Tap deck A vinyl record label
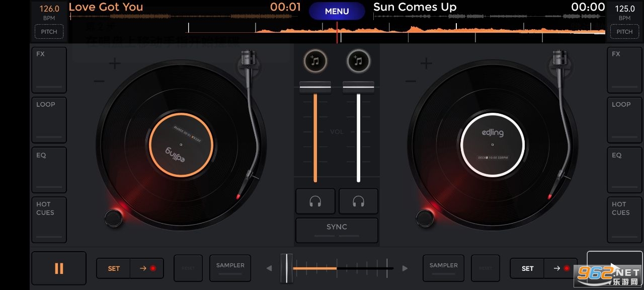 (181, 144)
